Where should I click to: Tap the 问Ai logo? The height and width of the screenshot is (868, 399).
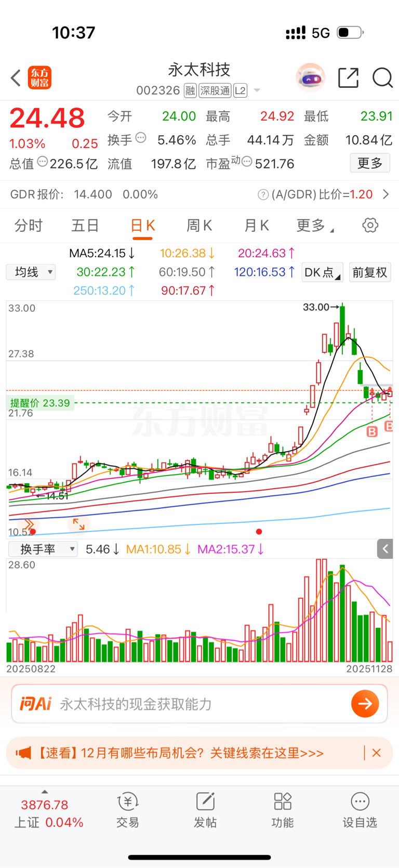point(35,704)
